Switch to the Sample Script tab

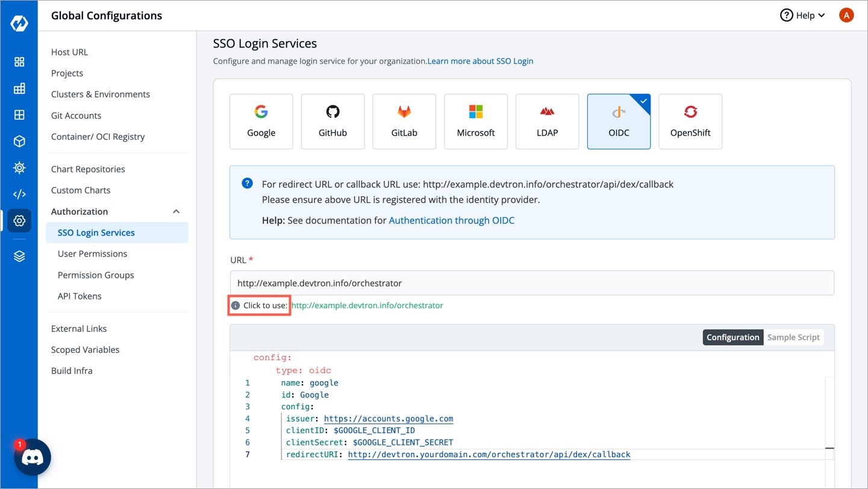pos(793,337)
